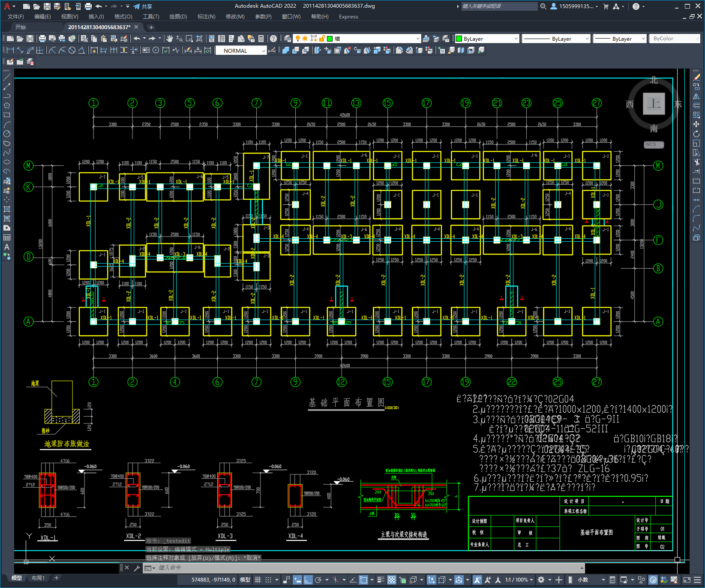Open the 标注(N) dimension menu

coord(206,17)
